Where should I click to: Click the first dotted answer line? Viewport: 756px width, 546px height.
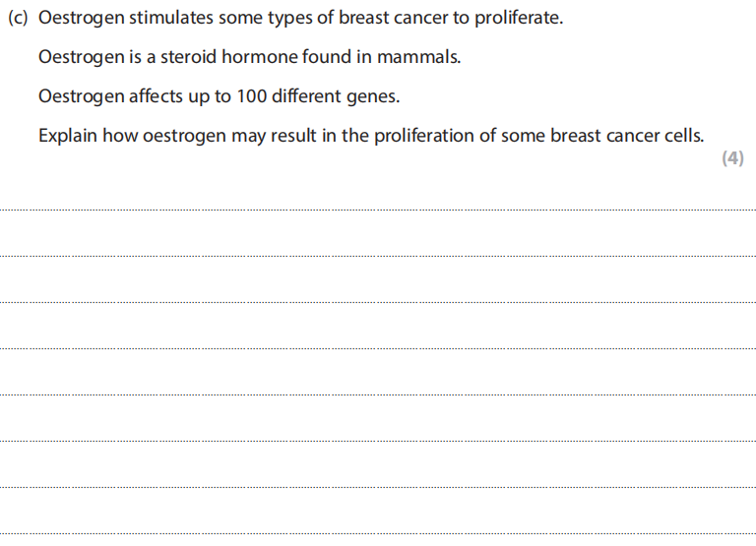pos(378,210)
